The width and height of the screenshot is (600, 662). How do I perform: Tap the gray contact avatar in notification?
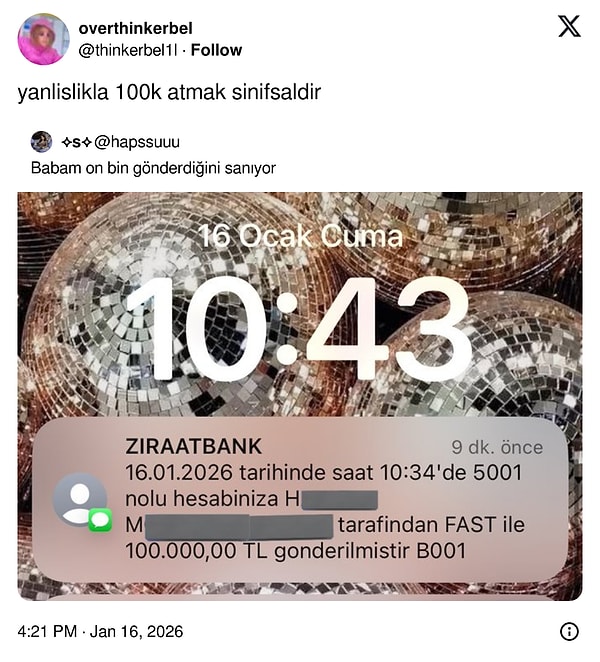coord(80,499)
